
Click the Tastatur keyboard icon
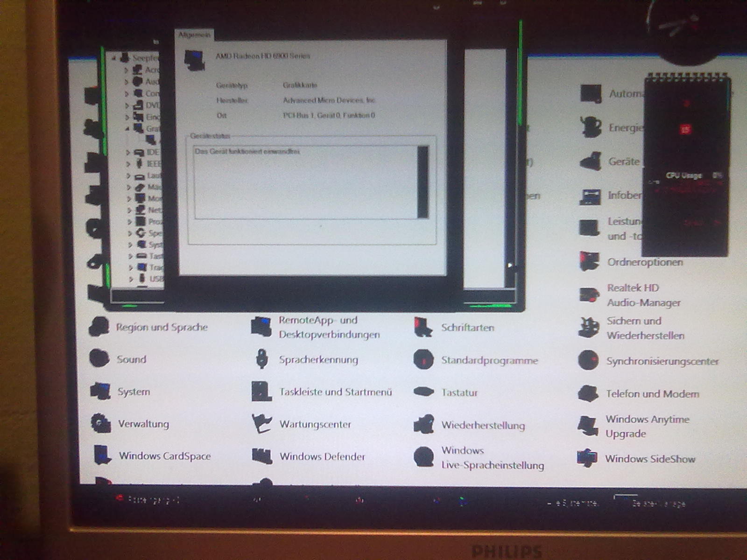[x=424, y=392]
